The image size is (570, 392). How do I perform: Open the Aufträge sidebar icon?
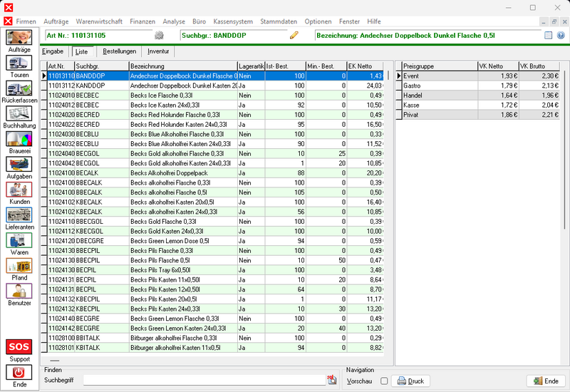19,38
